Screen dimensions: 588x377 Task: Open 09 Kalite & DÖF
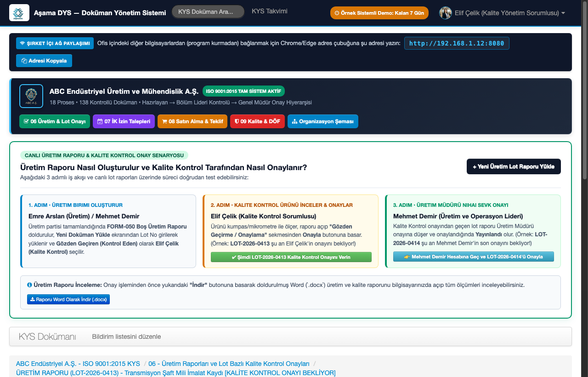(x=257, y=121)
